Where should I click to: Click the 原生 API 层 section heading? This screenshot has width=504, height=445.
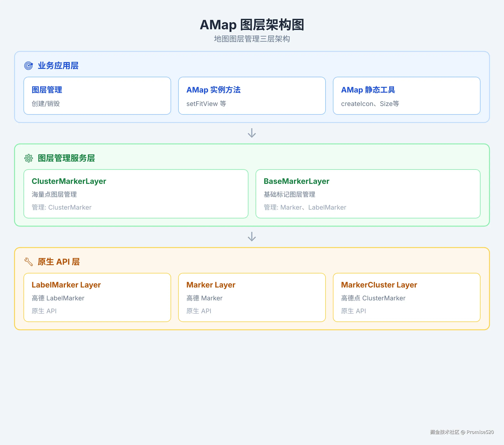point(59,262)
